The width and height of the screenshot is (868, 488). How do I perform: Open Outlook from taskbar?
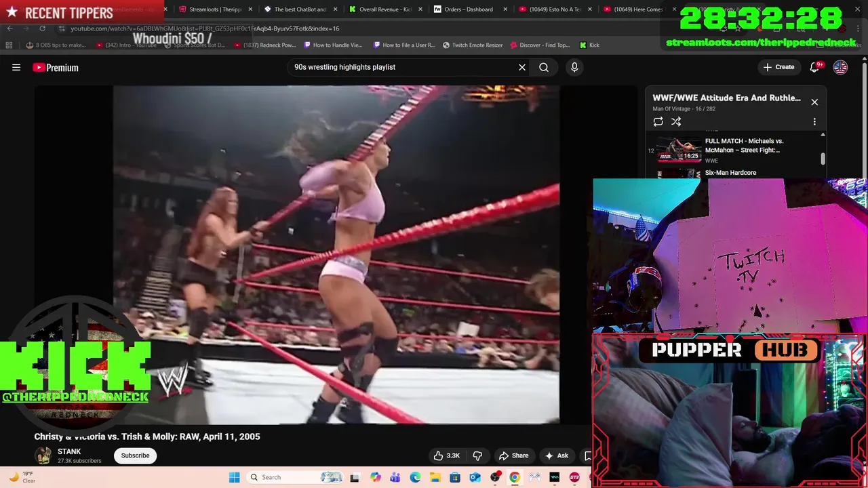click(475, 477)
